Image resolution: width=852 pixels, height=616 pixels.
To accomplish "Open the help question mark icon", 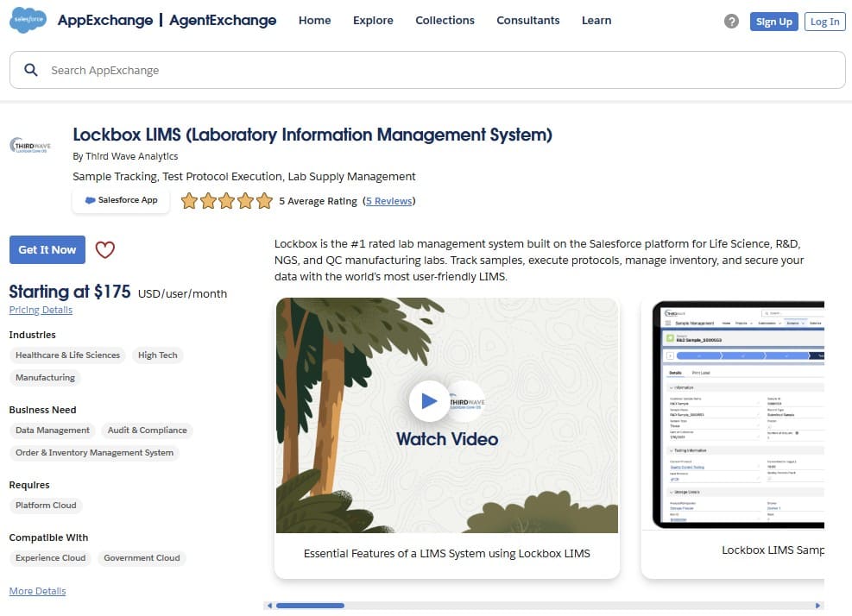I will 731,22.
